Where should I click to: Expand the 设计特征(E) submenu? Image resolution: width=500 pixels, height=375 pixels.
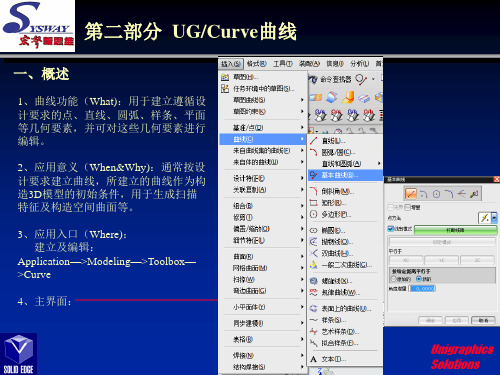[262, 178]
